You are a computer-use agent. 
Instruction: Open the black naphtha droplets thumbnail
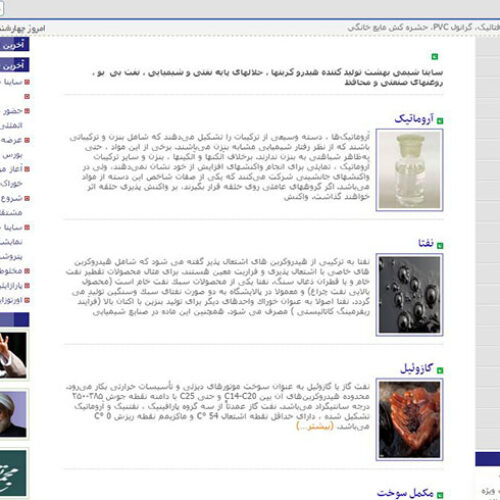click(x=409, y=295)
